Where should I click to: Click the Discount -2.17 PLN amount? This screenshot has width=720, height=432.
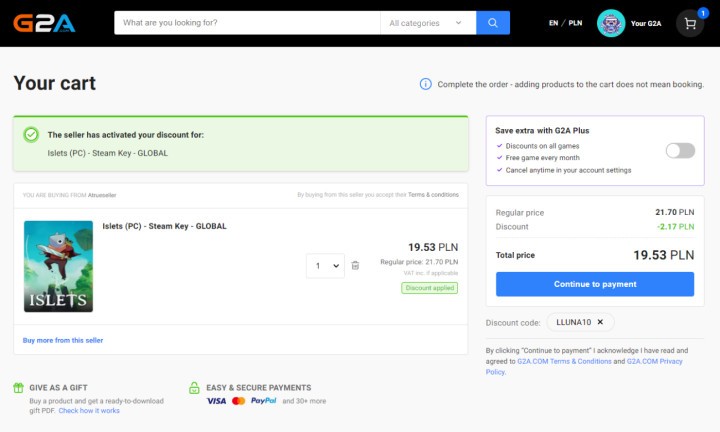[675, 226]
